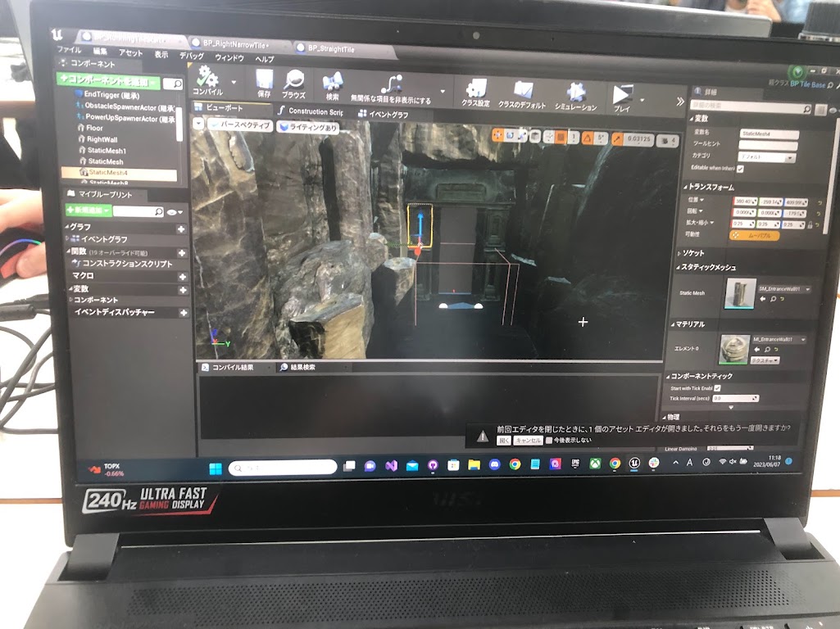
Task: Click the green 新規追加 button
Action: (88, 210)
